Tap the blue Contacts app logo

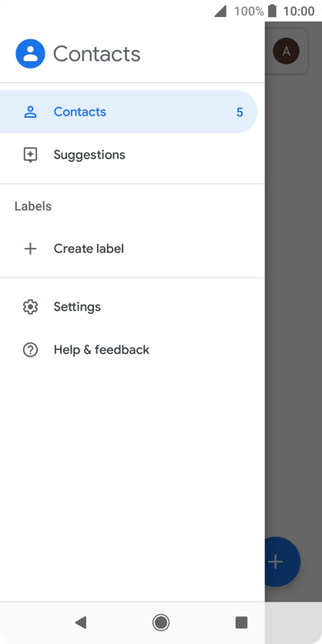(30, 54)
